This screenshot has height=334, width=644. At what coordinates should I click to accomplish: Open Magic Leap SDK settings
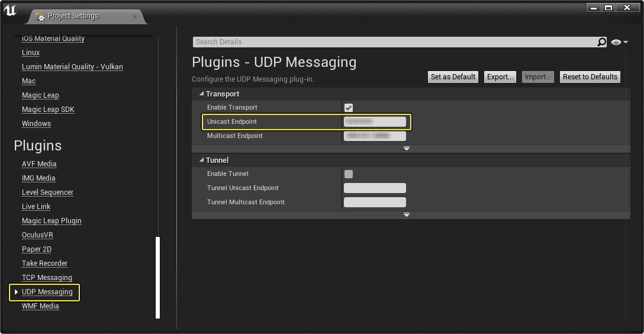pos(48,110)
